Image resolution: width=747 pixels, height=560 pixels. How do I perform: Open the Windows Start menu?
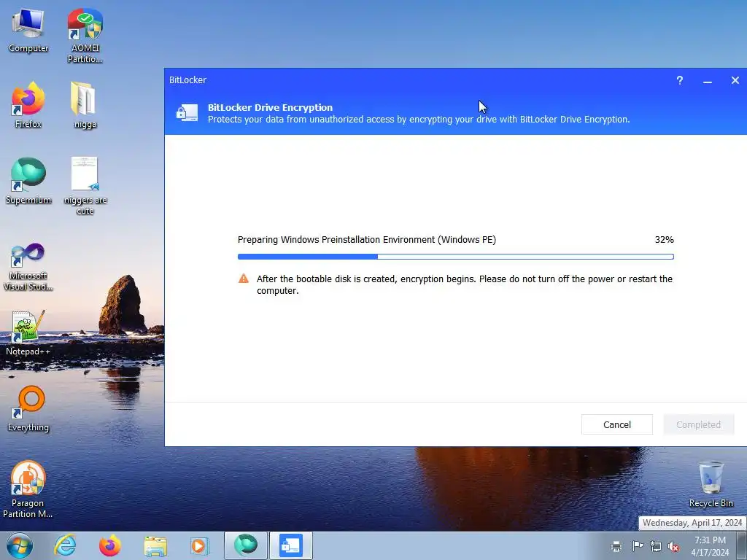[x=20, y=545]
